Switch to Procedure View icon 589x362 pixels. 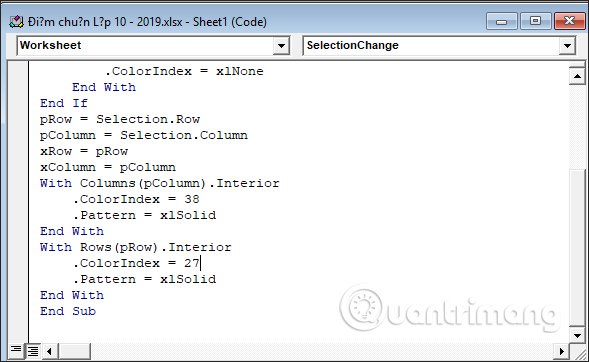pos(16,350)
